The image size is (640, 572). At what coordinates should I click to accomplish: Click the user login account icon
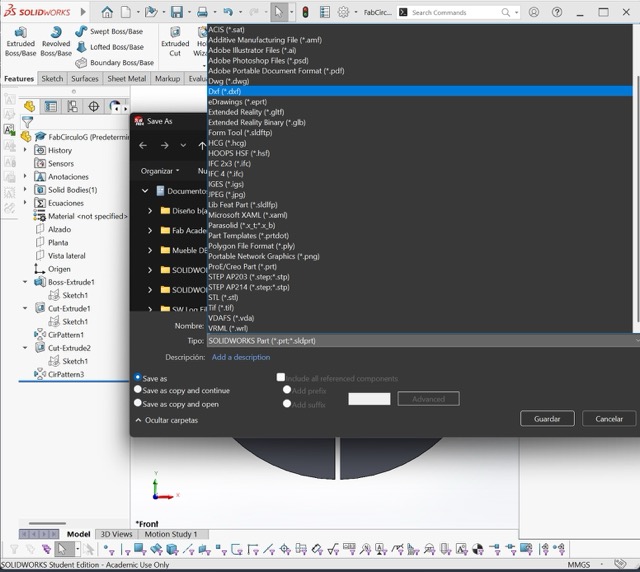tap(533, 12)
